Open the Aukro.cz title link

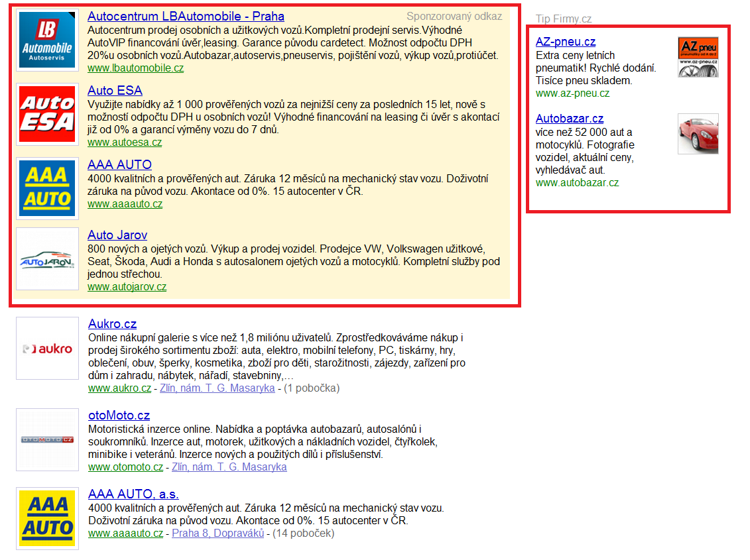113,324
